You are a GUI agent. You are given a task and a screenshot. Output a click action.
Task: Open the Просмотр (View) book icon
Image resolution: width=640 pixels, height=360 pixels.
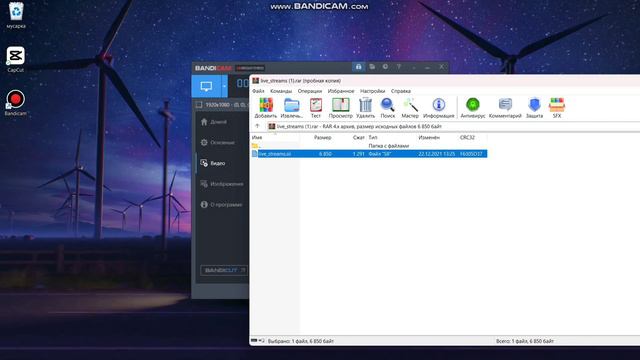(x=340, y=105)
